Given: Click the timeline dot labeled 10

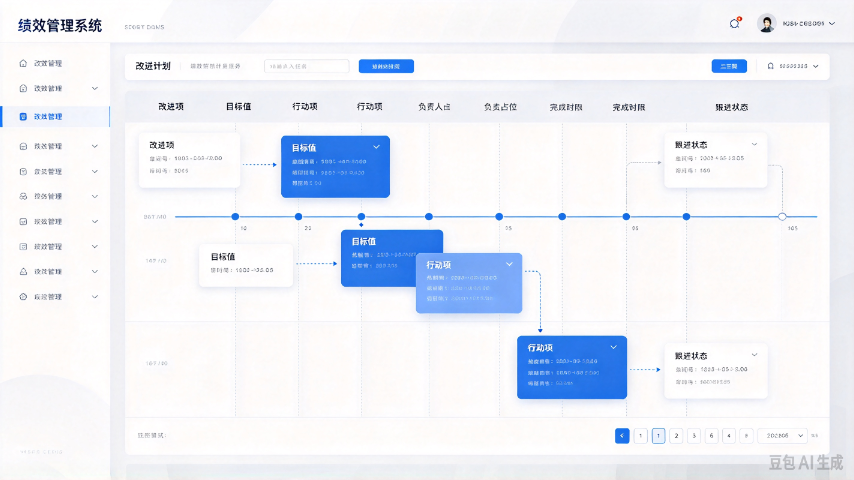Looking at the screenshot, I should click(235, 217).
